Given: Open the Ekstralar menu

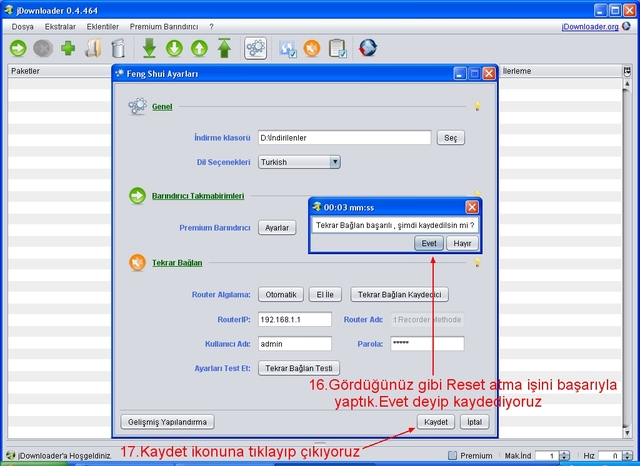Looking at the screenshot, I should (60, 27).
